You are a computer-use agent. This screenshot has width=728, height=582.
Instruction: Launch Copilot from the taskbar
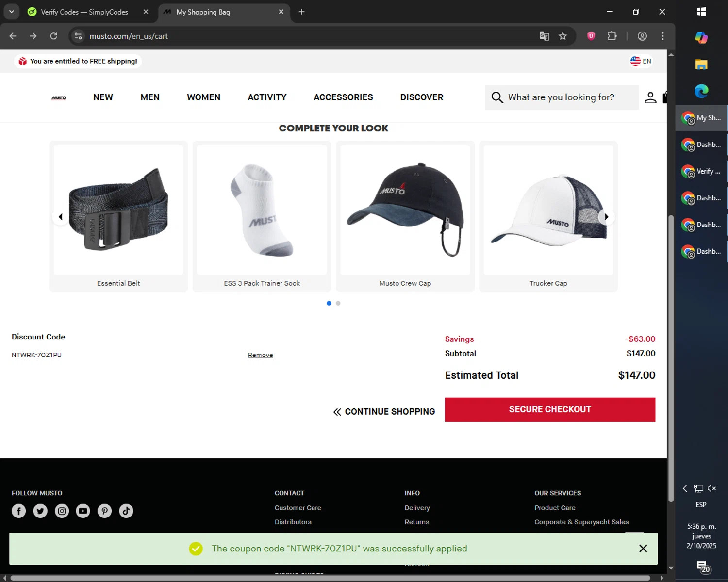pyautogui.click(x=701, y=37)
